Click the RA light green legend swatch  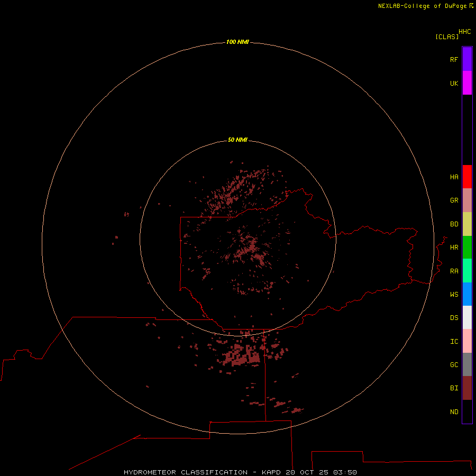(x=467, y=271)
